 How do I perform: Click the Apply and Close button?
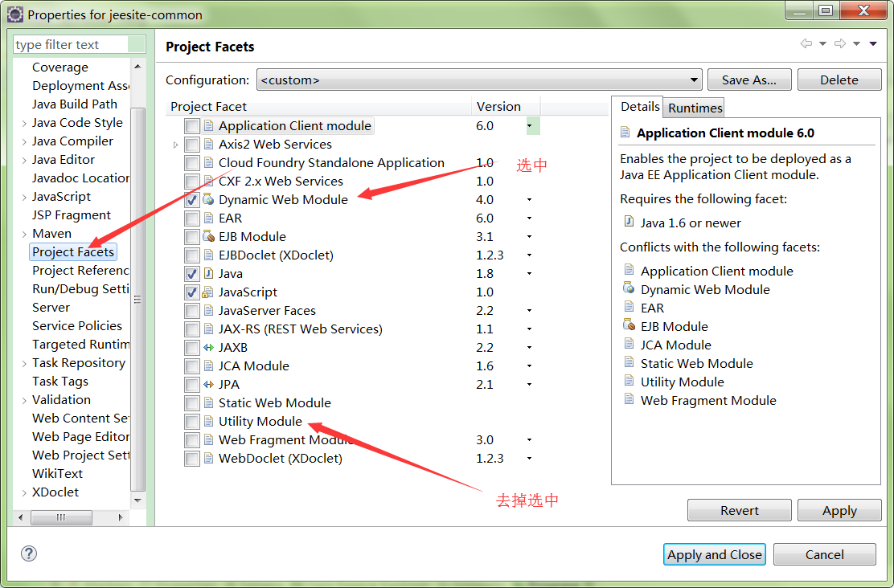pyautogui.click(x=714, y=554)
